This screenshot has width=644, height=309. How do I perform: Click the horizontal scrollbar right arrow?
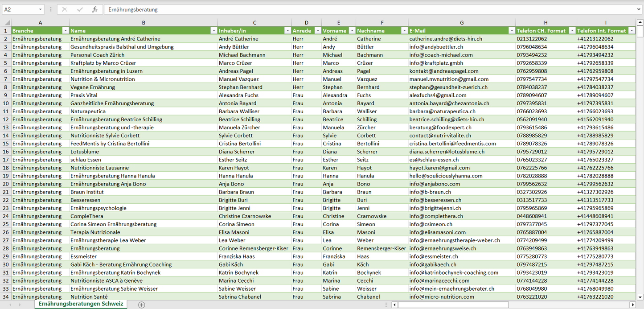[x=632, y=305]
